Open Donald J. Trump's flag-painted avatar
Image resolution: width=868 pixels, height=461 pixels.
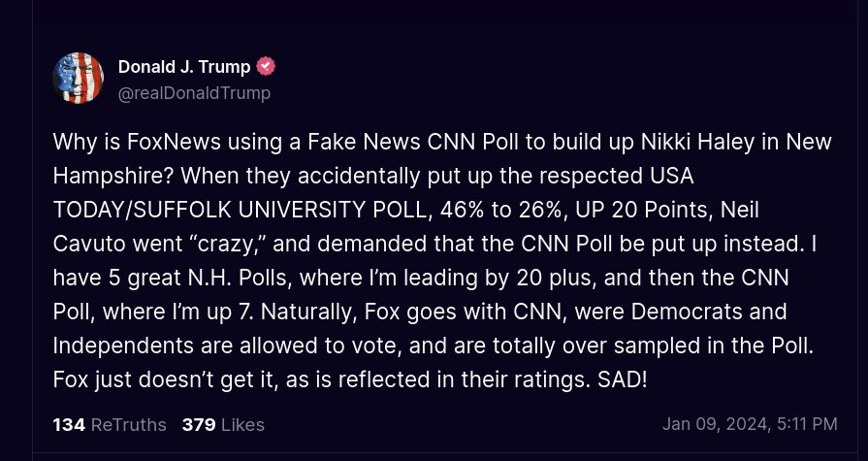click(78, 78)
